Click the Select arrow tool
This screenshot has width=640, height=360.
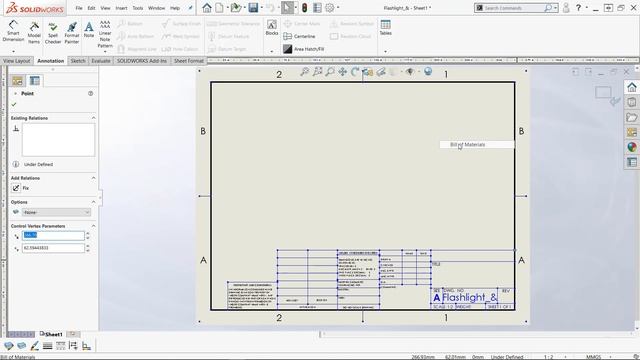click(x=287, y=8)
